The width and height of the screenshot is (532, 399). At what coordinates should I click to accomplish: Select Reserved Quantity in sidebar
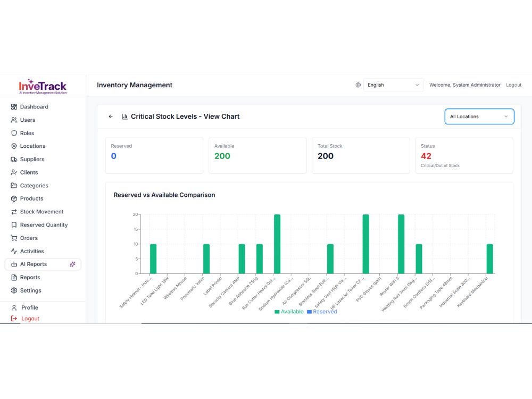coord(43,225)
